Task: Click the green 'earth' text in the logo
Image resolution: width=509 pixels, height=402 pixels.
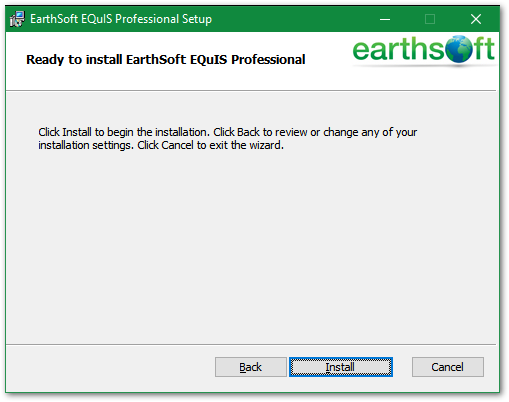Action: click(x=391, y=49)
